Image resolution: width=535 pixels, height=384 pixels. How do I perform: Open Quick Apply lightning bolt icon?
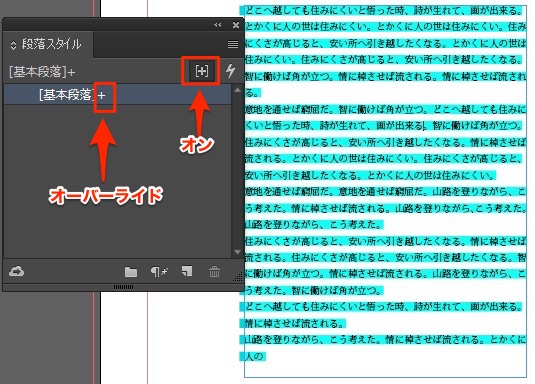pyautogui.click(x=231, y=71)
